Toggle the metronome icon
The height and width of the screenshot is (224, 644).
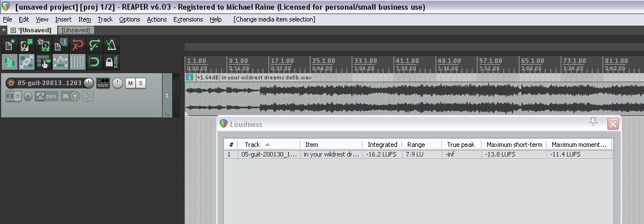(x=111, y=45)
